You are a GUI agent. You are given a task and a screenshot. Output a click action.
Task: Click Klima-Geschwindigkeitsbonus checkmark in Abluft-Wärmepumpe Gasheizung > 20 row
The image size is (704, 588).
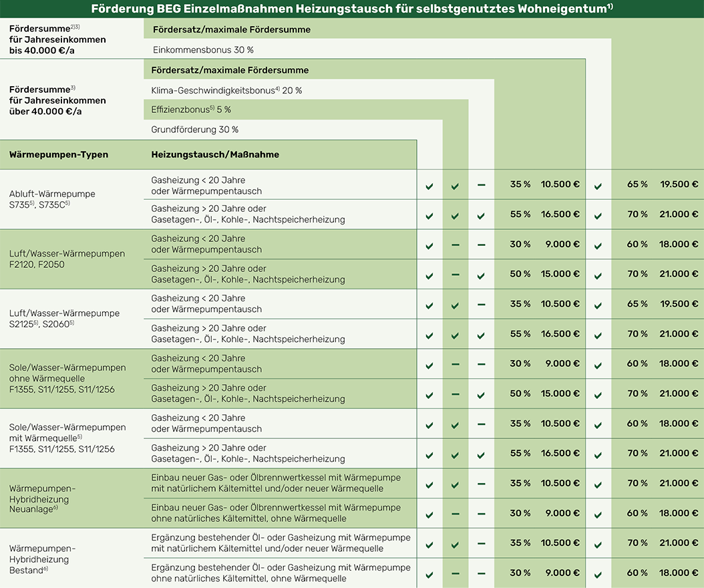(x=481, y=216)
